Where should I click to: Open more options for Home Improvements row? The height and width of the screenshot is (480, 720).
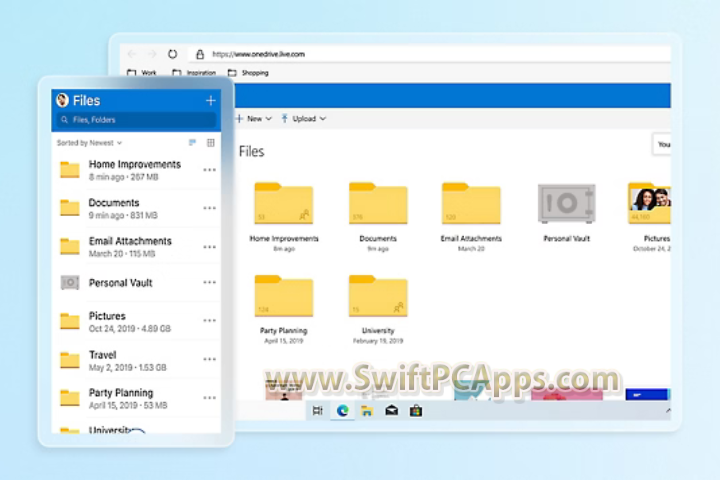coord(209,170)
